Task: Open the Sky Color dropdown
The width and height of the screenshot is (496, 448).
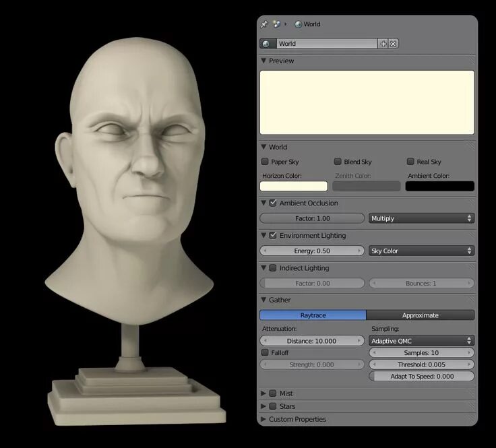Action: (x=421, y=251)
